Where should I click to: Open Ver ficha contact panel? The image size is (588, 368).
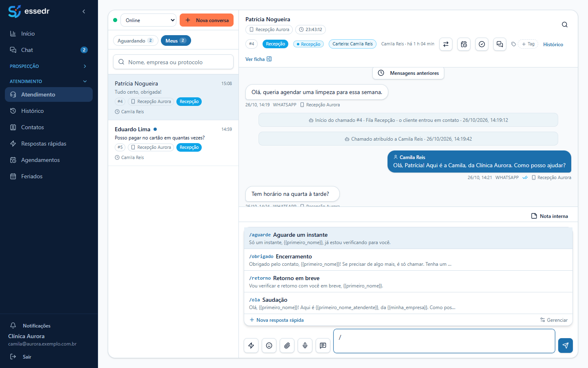[x=258, y=59]
